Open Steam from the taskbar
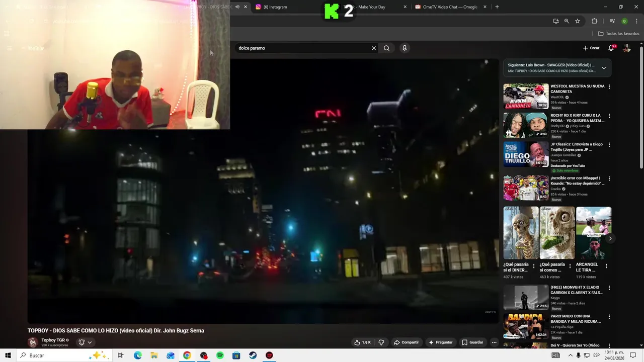The image size is (644, 362). 253,355
